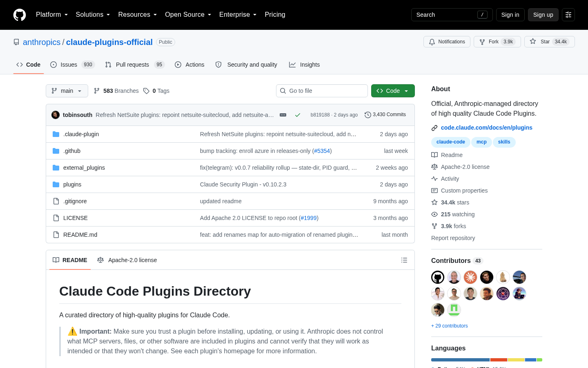Open the Insights tab
Viewport: 588px width, 368px height.
coord(304,65)
